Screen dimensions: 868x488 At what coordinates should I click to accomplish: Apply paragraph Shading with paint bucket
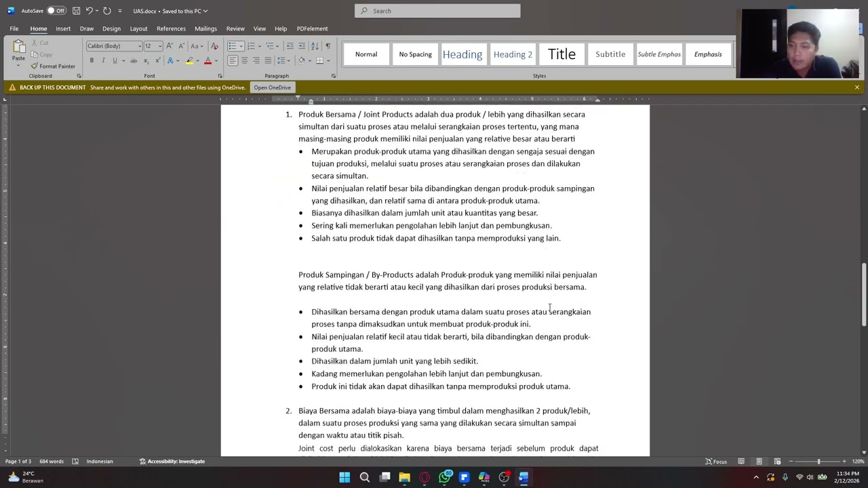pyautogui.click(x=301, y=61)
